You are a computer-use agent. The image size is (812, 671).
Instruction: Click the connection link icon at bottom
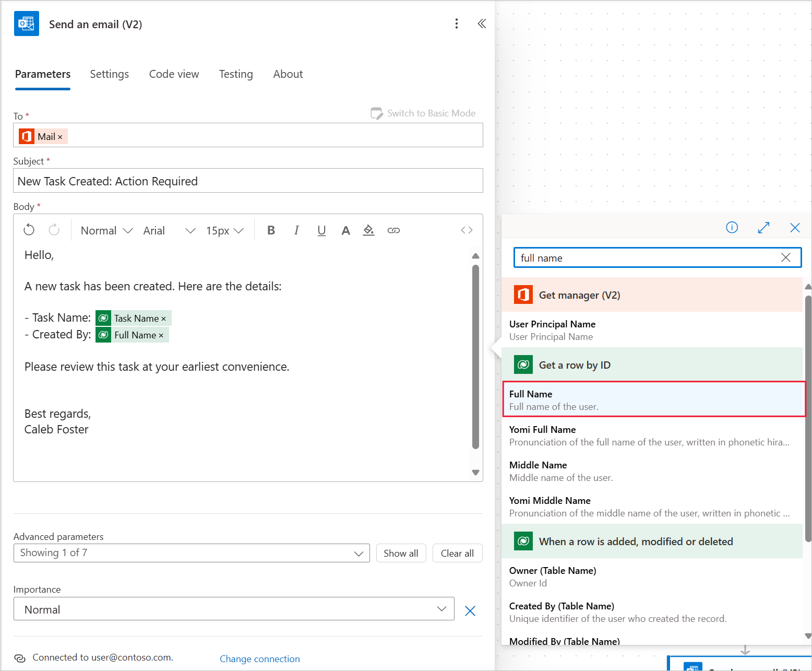click(20, 658)
